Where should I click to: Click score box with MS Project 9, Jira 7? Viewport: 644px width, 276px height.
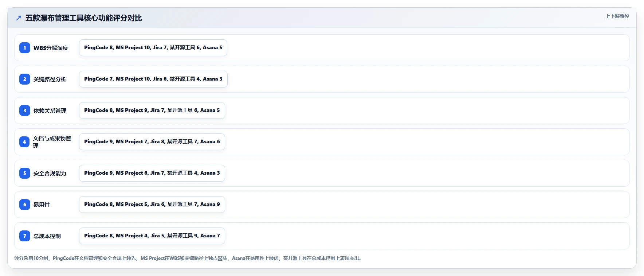(152, 110)
